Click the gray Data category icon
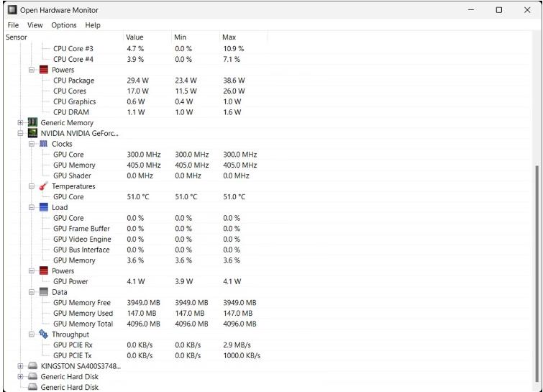543x392 pixels. (x=44, y=292)
